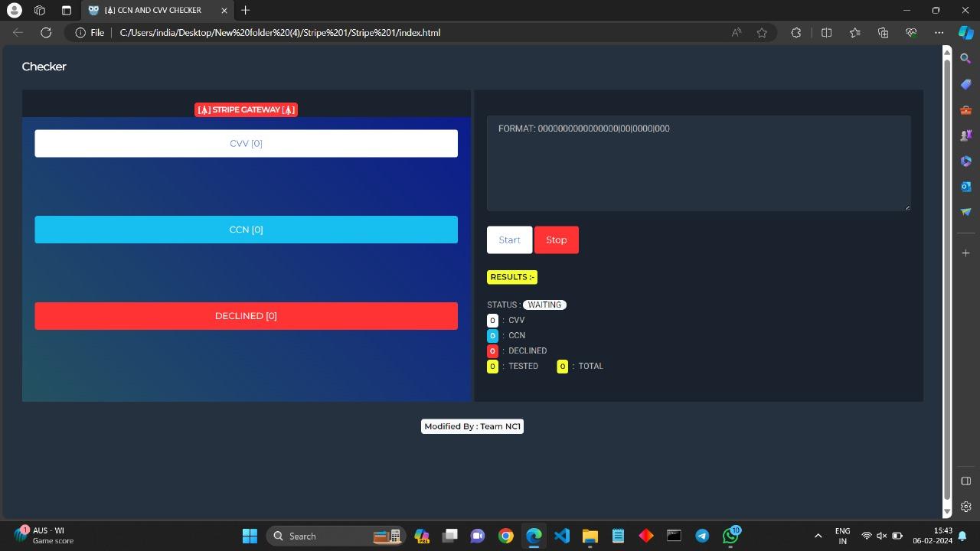Image resolution: width=980 pixels, height=551 pixels.
Task: Open sidebar Games chess icon
Action: 965,135
